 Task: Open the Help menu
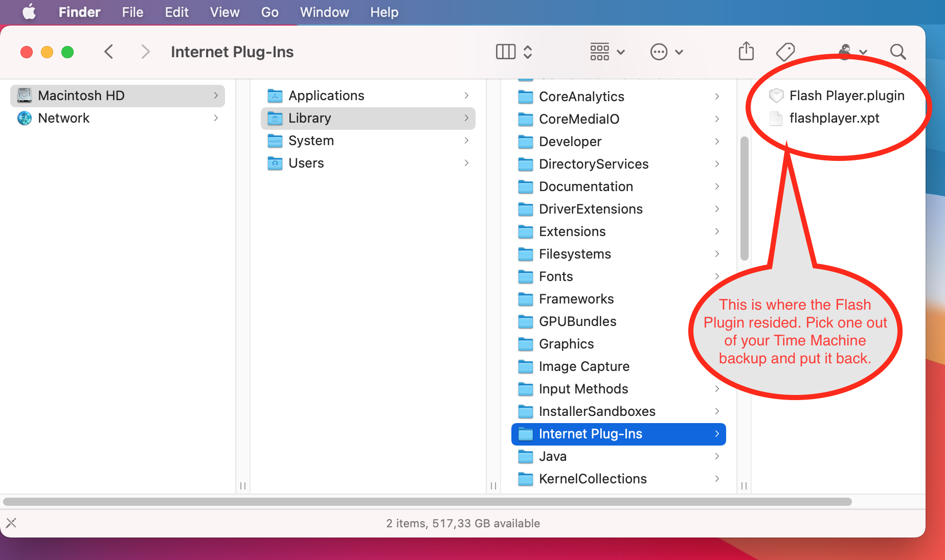tap(384, 12)
